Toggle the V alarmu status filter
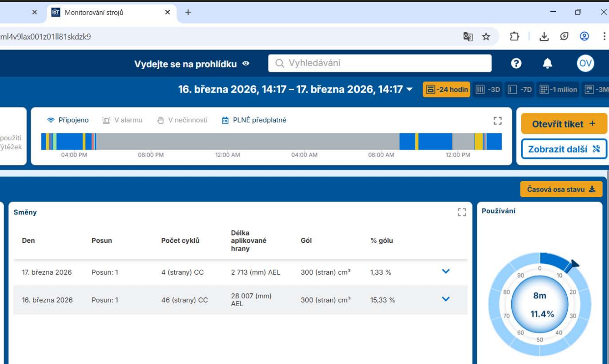Viewport: 609px width, 364px height. tap(122, 120)
